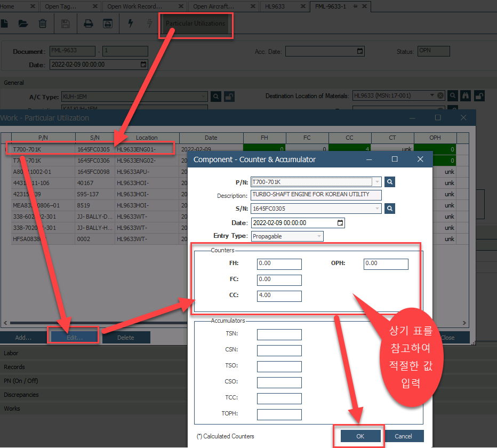This screenshot has width=497, height=448.
Task: Click the Cancel button in dialog
Action: click(x=404, y=436)
